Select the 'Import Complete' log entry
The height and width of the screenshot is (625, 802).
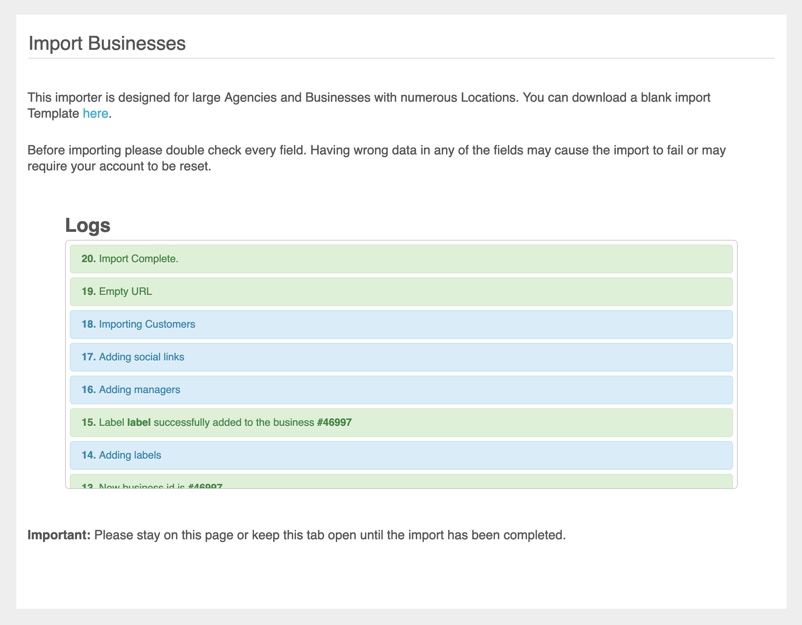134,258
